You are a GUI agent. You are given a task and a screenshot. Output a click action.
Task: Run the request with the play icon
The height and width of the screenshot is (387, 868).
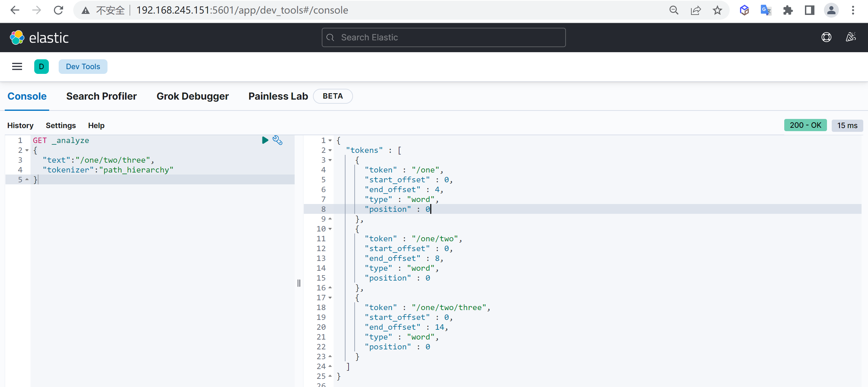(x=265, y=140)
